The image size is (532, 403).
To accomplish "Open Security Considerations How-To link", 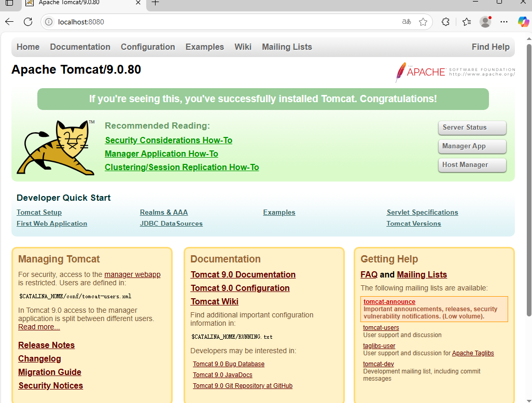I will click(169, 140).
